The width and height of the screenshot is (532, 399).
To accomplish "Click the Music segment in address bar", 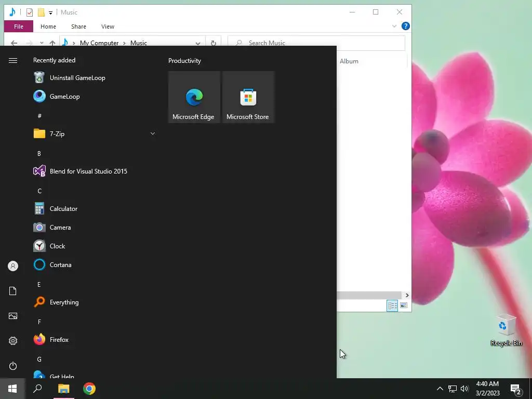I will 139,43.
